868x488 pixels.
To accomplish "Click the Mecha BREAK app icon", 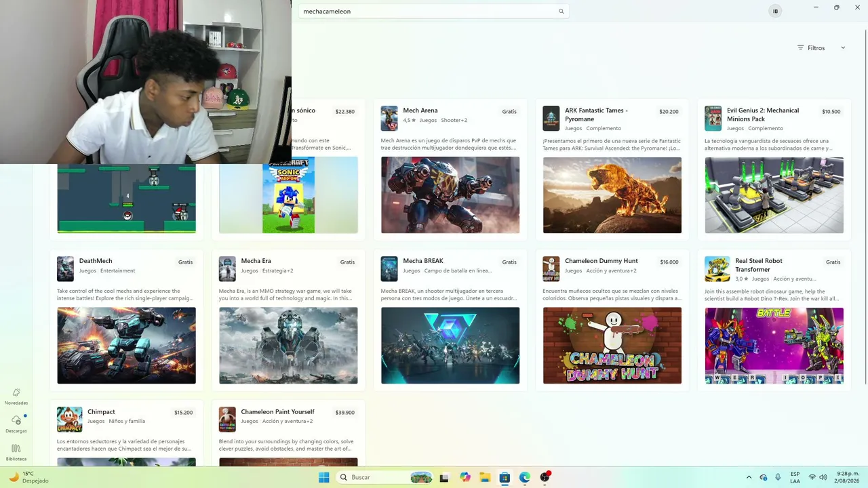I will click(x=389, y=268).
